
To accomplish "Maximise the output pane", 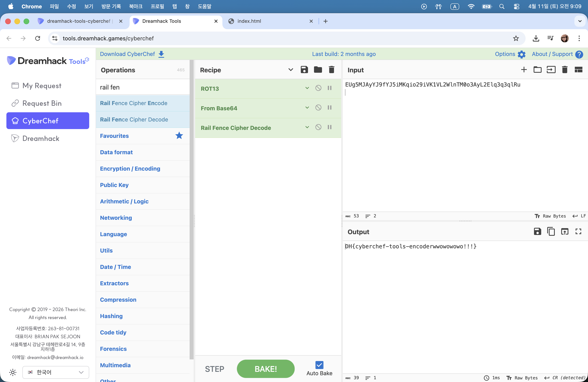I will (578, 232).
